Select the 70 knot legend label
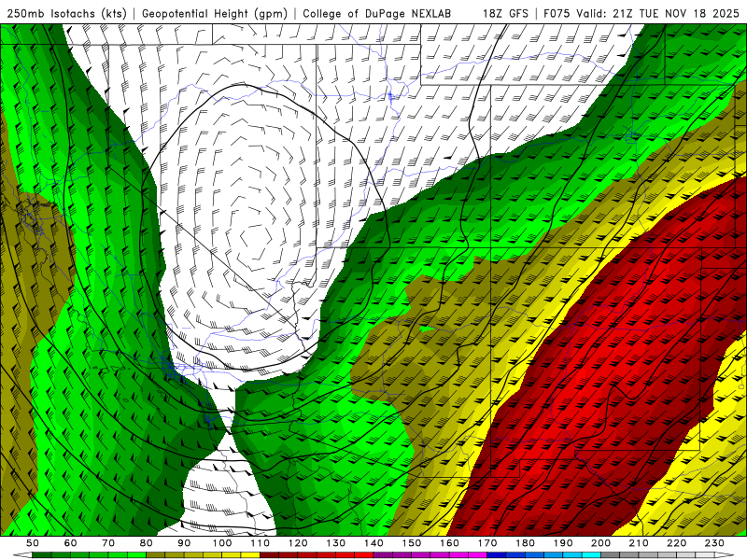 pos(108,543)
